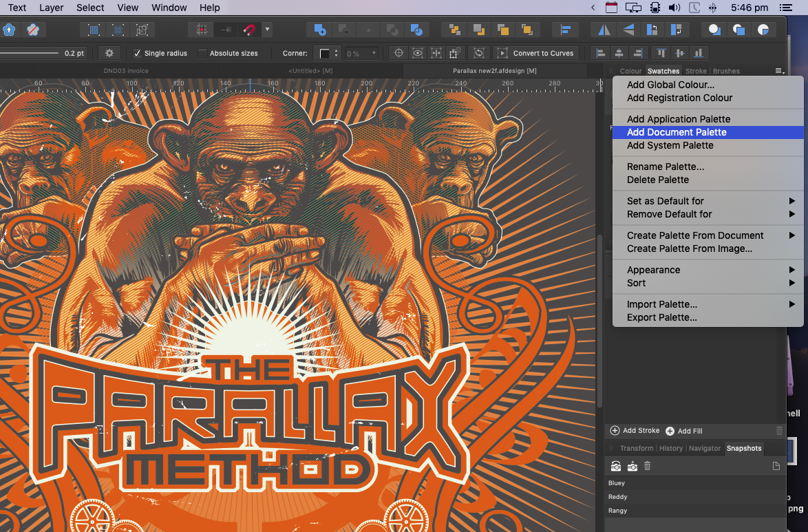The height and width of the screenshot is (532, 808).
Task: Align selection left
Action: (600, 53)
